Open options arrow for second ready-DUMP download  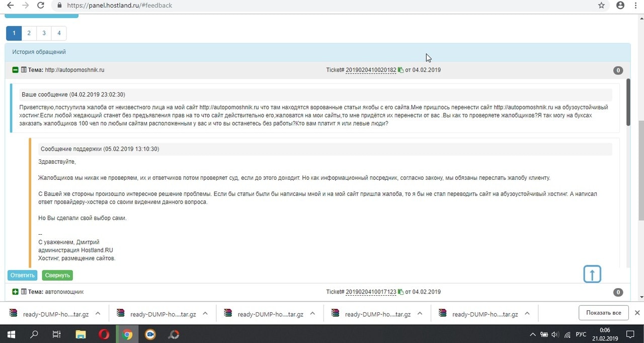tap(205, 313)
